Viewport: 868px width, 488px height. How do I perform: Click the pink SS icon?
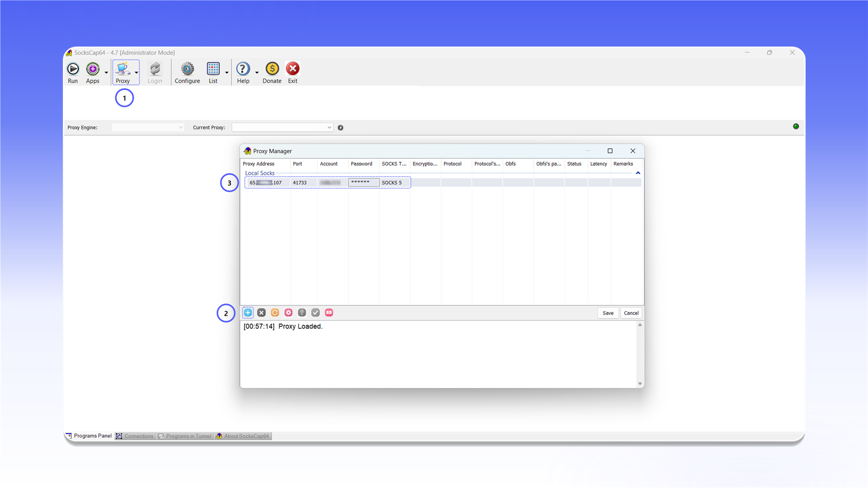pyautogui.click(x=329, y=313)
